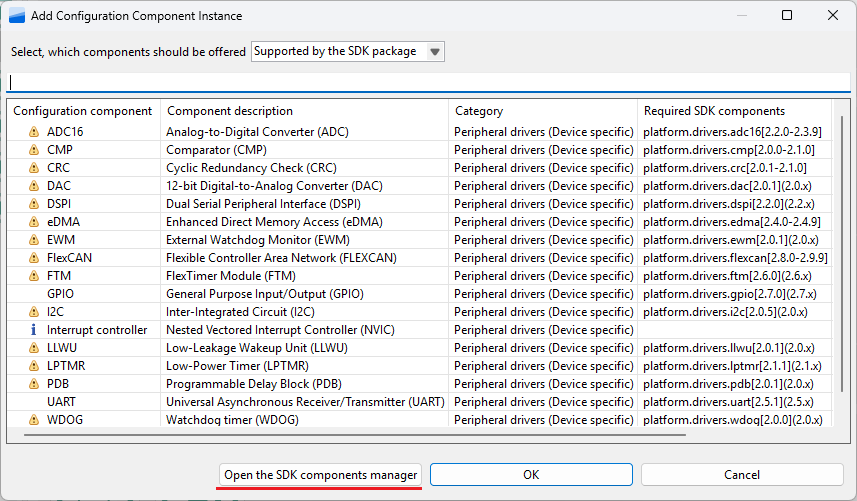Click the info icon beside Interrupt controller
The width and height of the screenshot is (857, 501).
[33, 330]
